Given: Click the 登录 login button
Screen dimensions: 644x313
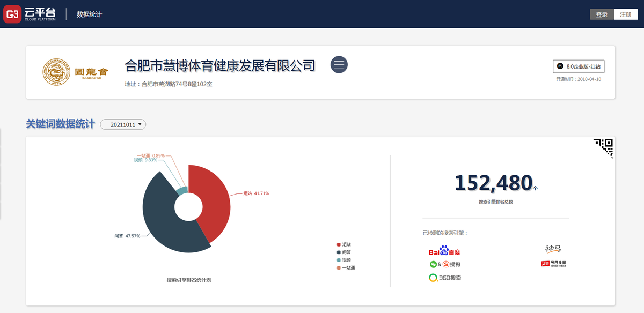Looking at the screenshot, I should coord(602,14).
